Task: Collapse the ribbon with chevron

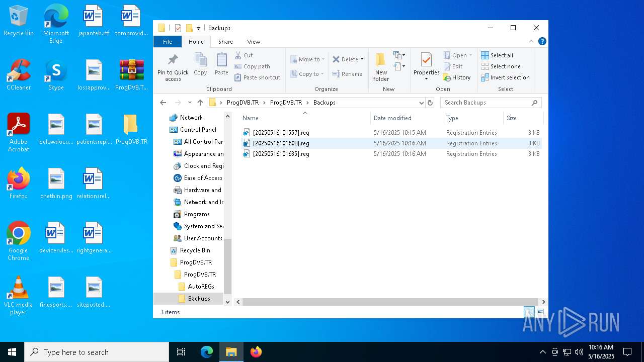Action: tap(531, 42)
